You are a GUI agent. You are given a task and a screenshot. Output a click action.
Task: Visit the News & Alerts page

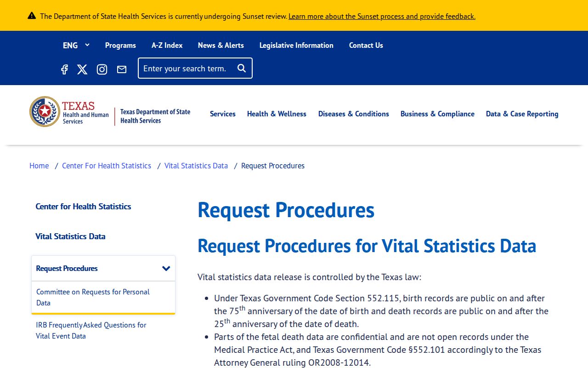221,45
